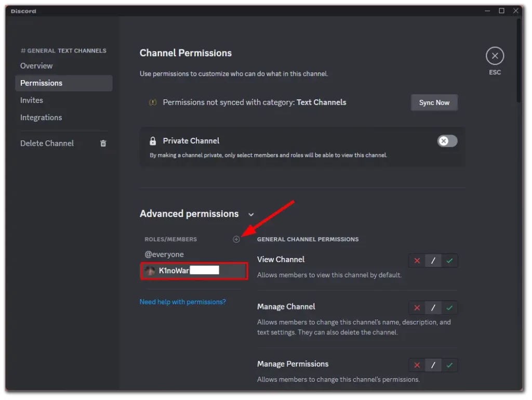Open the Overview settings tab

tap(64, 66)
